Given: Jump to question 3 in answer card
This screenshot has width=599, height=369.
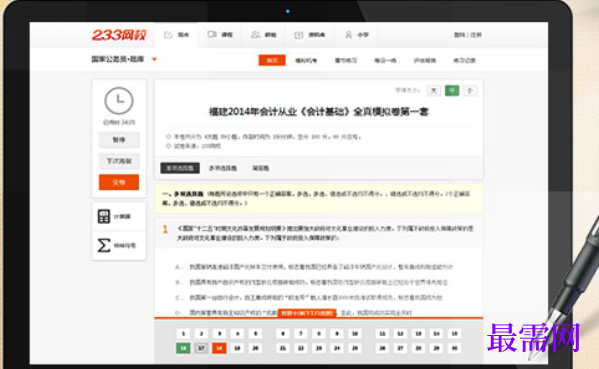Looking at the screenshot, I should click(219, 333).
